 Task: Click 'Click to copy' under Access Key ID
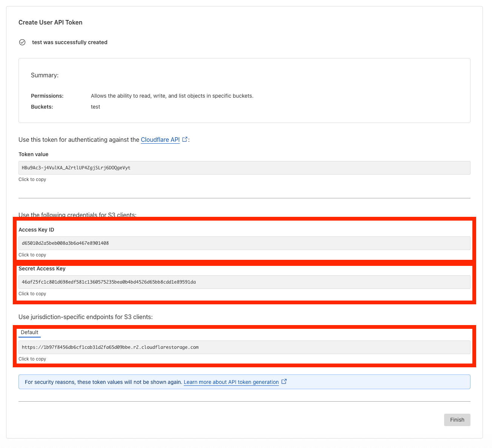click(x=32, y=255)
